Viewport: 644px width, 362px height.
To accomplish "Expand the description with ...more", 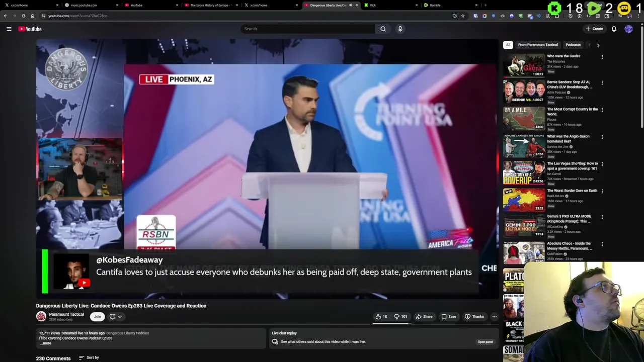I will pos(45,343).
